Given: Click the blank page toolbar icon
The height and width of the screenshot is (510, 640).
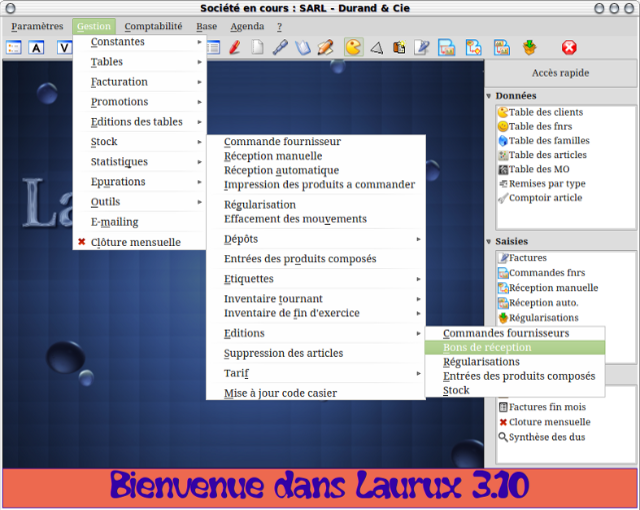Looking at the screenshot, I should (x=257, y=47).
